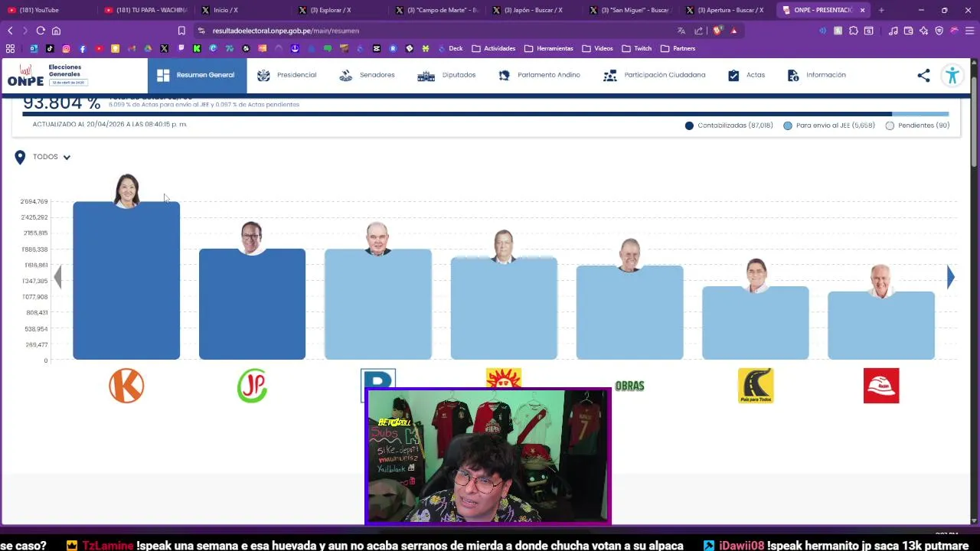Open the Instagram bookmark icon
This screenshot has height=551, width=980.
tap(66, 48)
